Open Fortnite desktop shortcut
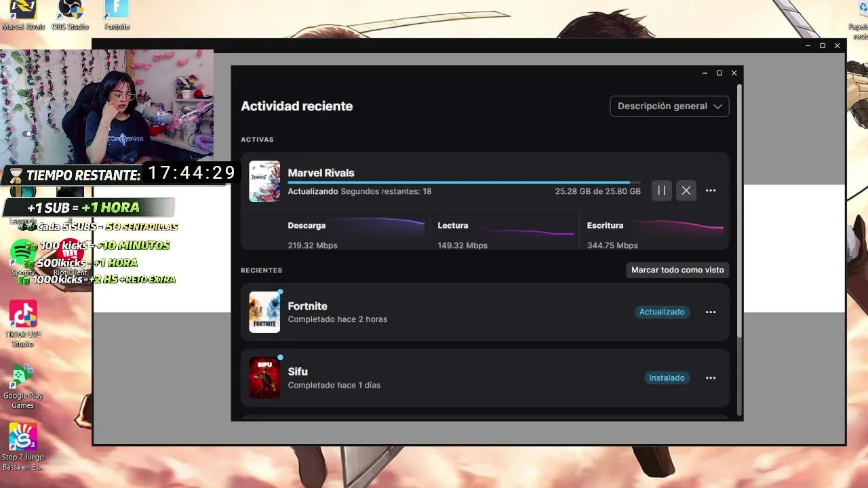This screenshot has width=868, height=488. tap(117, 16)
